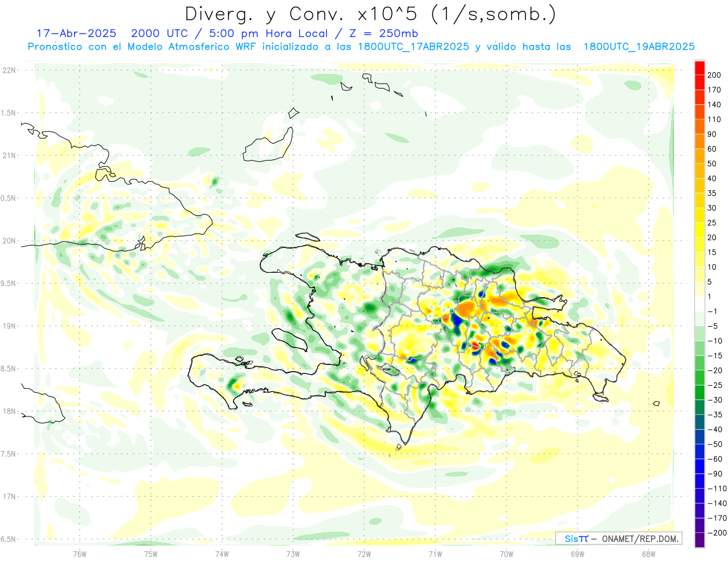Click the '17N' latitude label

pos(9,497)
